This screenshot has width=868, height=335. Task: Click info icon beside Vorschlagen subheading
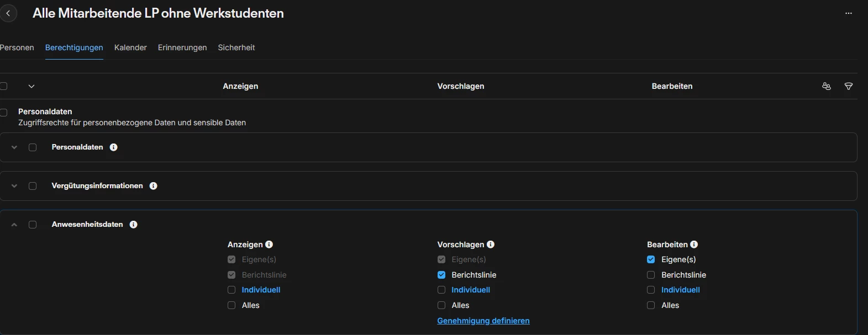(x=491, y=244)
